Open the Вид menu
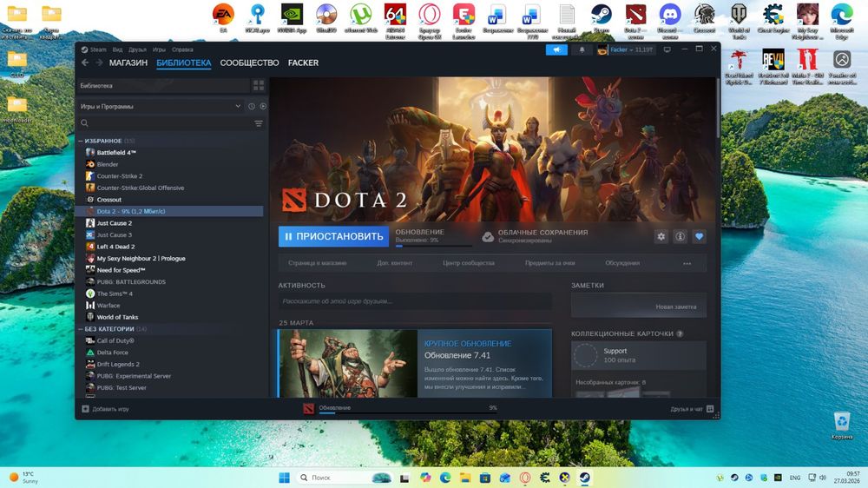This screenshot has width=868, height=488. click(x=117, y=49)
